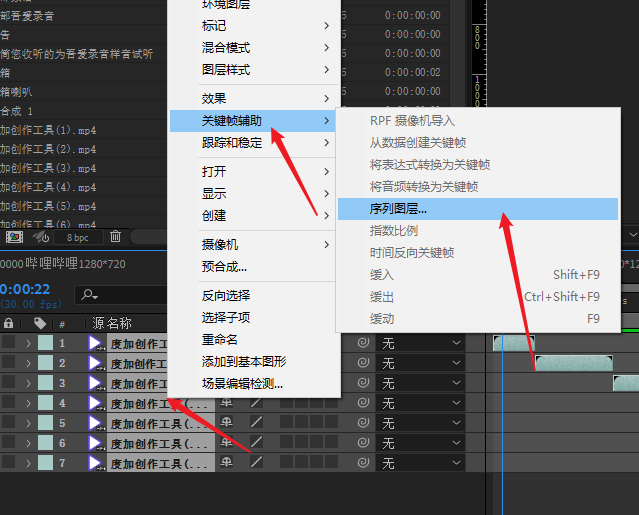Viewport: 639px width, 515px height.
Task: Open the 混合模式 submenu
Action: [255, 48]
